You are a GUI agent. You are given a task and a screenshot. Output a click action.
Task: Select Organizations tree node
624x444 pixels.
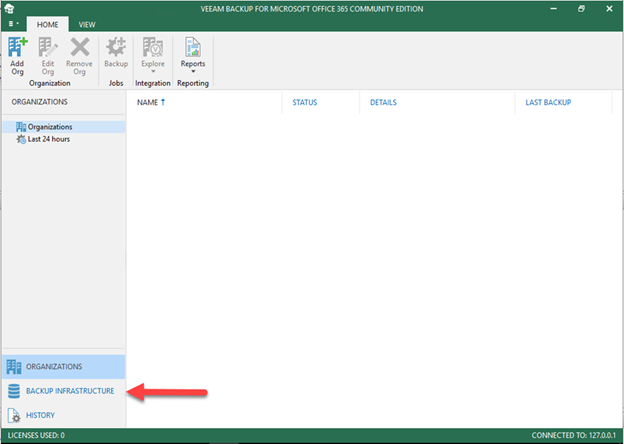pyautogui.click(x=63, y=127)
